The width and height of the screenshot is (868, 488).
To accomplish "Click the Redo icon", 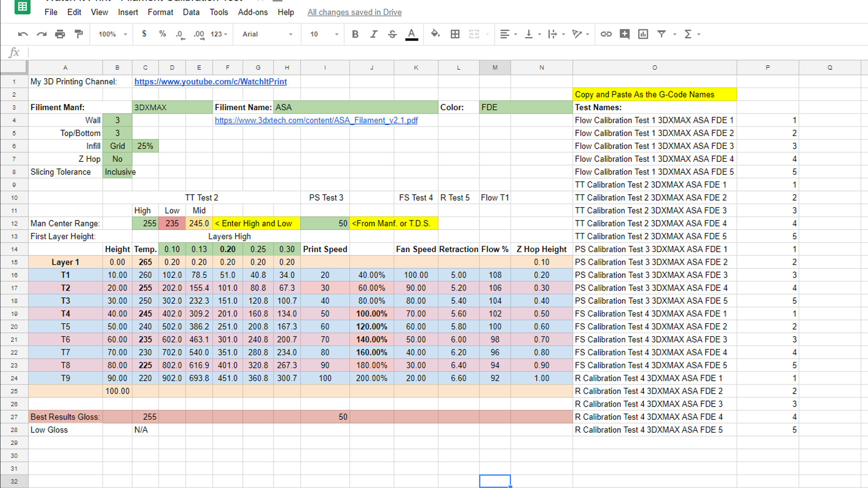I will click(42, 34).
